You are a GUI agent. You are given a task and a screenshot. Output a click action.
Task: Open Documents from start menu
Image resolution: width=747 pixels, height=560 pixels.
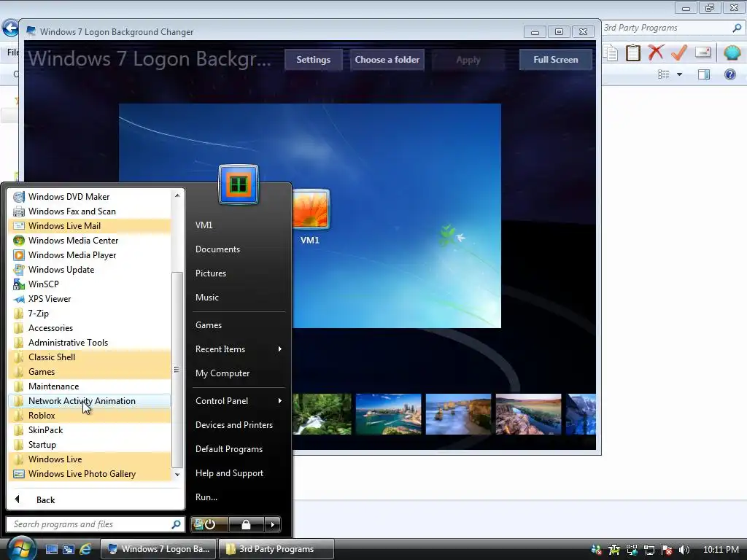pyautogui.click(x=217, y=249)
